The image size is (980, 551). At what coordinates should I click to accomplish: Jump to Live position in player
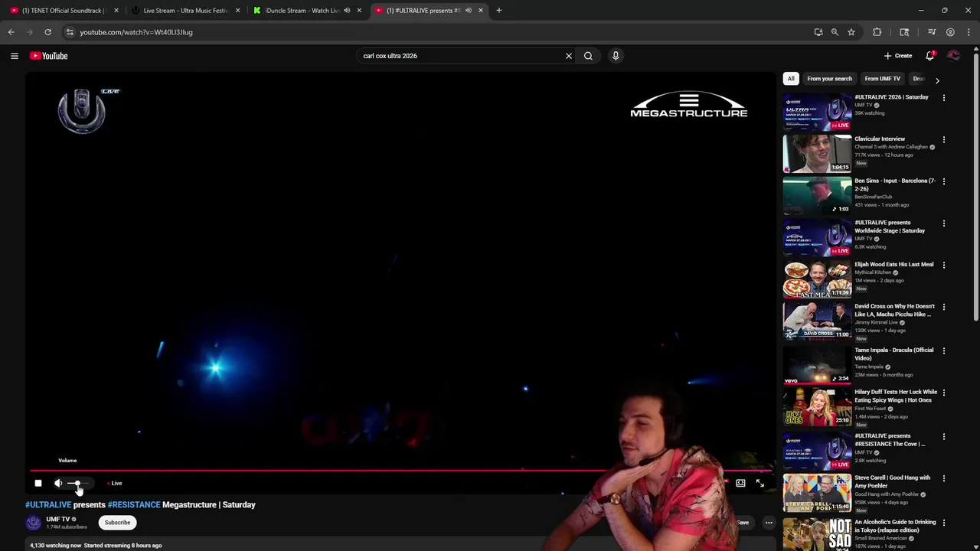[115, 483]
